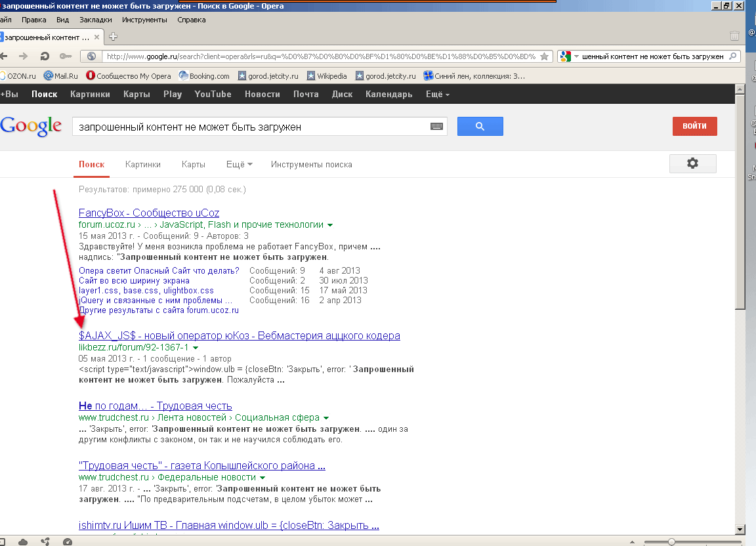Screen dimensions: 756x546
Task: Click the red Войти button
Action: [695, 126]
